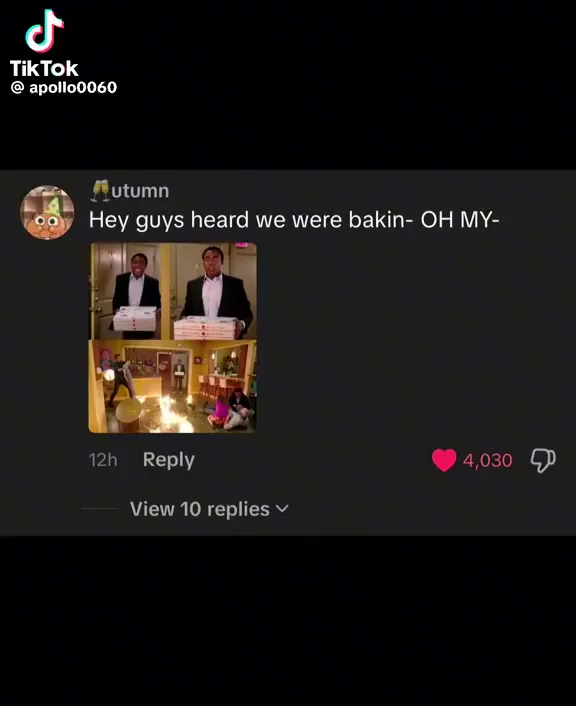Click the pizza boxes in left panel
Viewport: 576px width, 706px height.
click(135, 318)
